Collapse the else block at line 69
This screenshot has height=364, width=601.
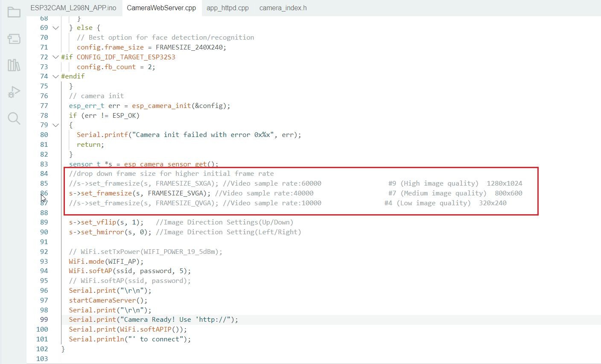pos(55,28)
